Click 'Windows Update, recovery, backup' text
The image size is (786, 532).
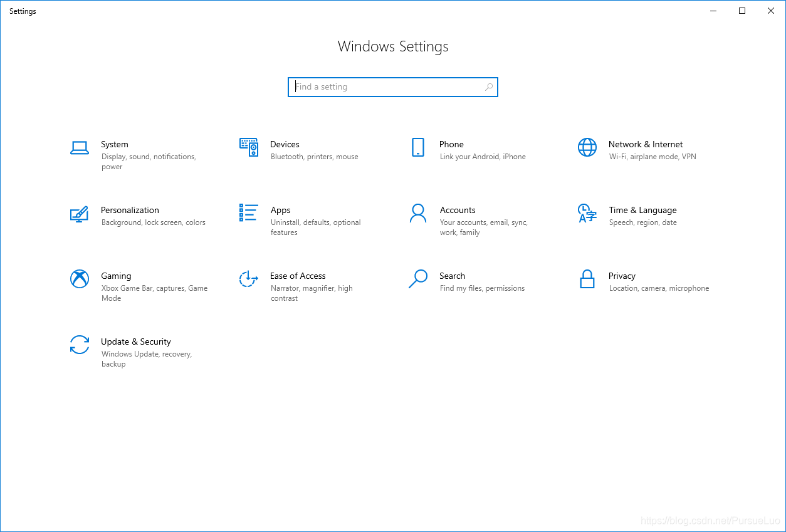147,359
